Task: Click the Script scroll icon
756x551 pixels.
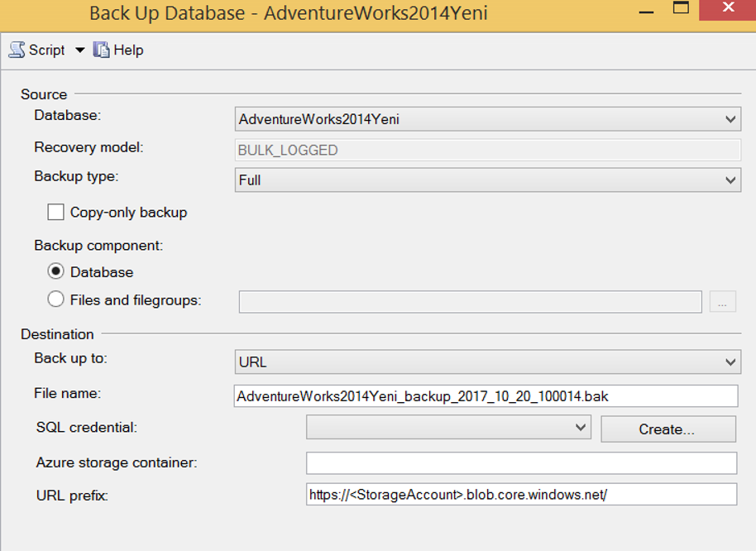Action: tap(17, 50)
